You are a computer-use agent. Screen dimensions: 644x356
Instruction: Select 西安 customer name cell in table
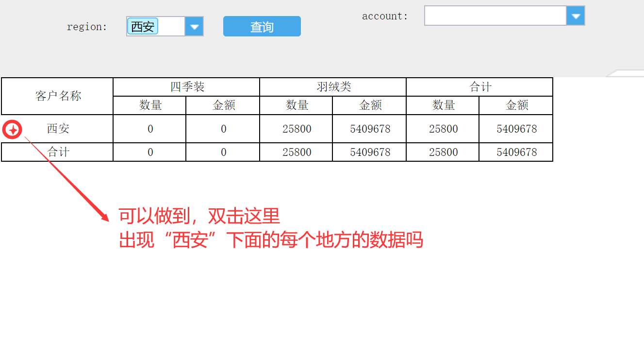click(x=57, y=129)
